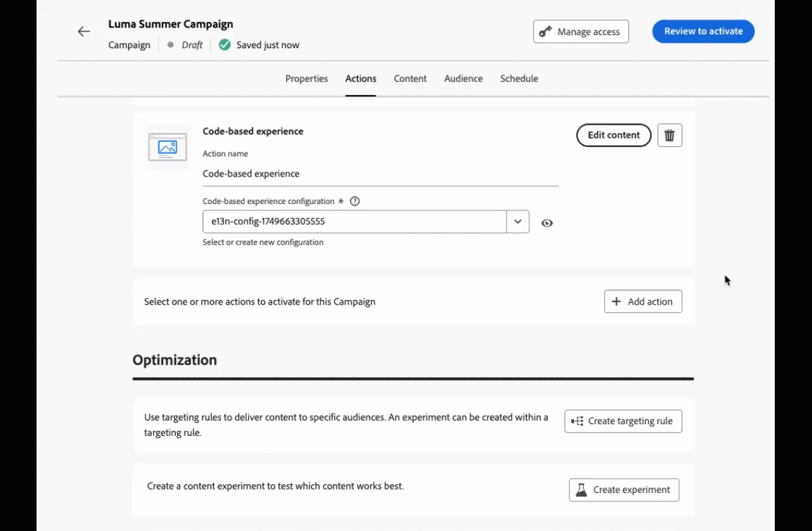Click the Action name text field
Viewport: 812px width, 531px height.
click(380, 174)
